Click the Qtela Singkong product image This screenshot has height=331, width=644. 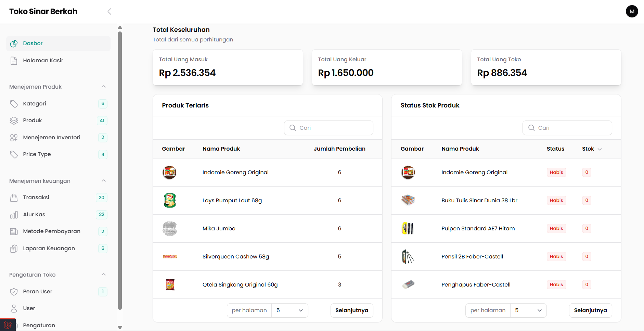point(170,285)
